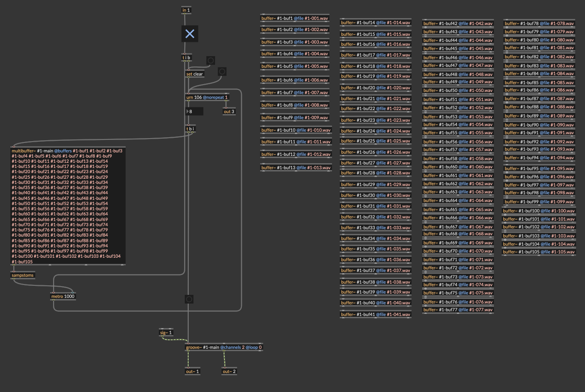Select the t b i trigger object
Screen dimensions: 585x392
[x=190, y=129]
